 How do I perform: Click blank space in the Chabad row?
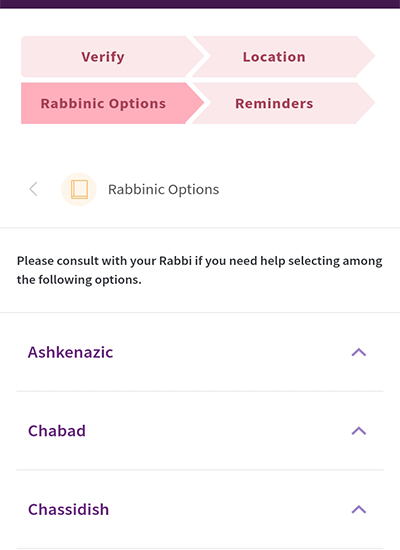pyautogui.click(x=218, y=431)
